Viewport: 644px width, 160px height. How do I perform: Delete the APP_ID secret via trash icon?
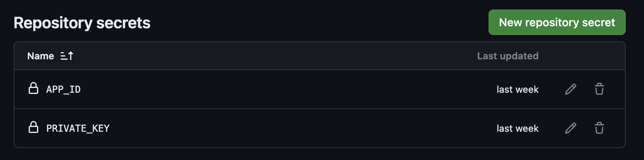tap(599, 89)
